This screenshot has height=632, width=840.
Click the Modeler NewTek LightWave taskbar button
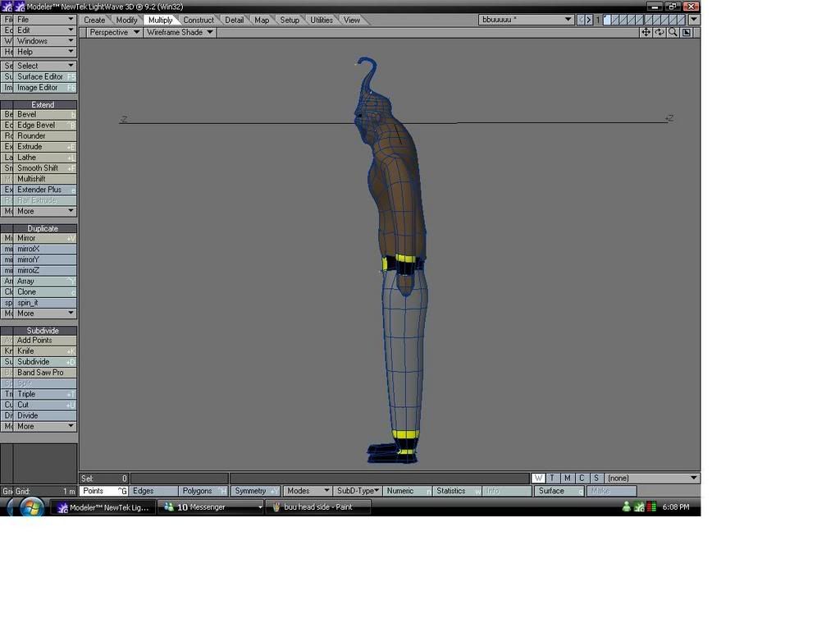[103, 507]
